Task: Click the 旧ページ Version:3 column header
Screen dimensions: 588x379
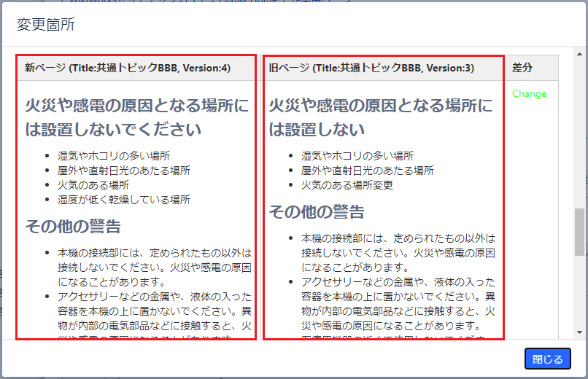Action: click(371, 68)
